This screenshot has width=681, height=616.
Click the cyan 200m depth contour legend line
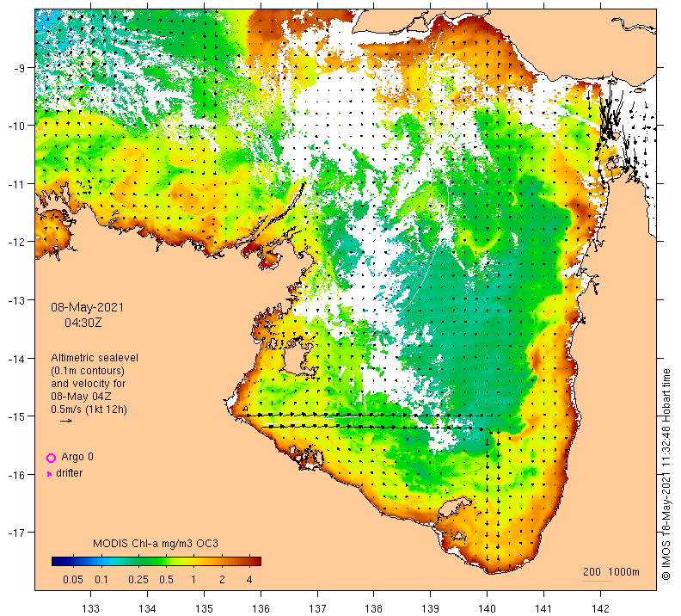(x=598, y=581)
